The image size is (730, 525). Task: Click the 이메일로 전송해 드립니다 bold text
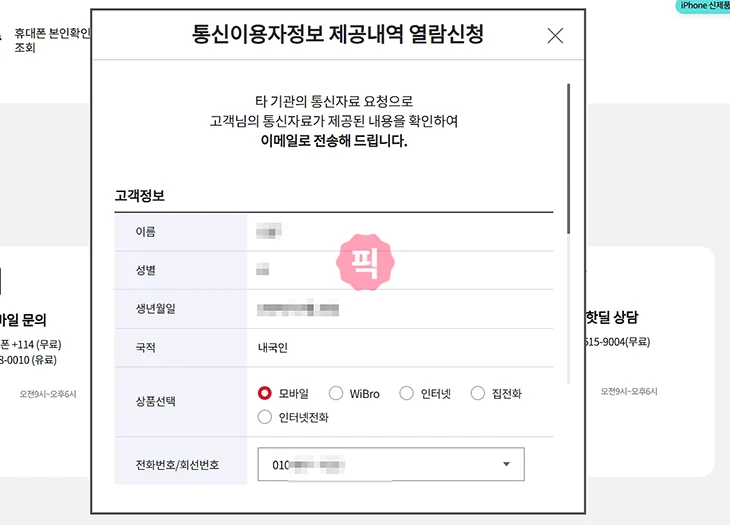pyautogui.click(x=333, y=141)
